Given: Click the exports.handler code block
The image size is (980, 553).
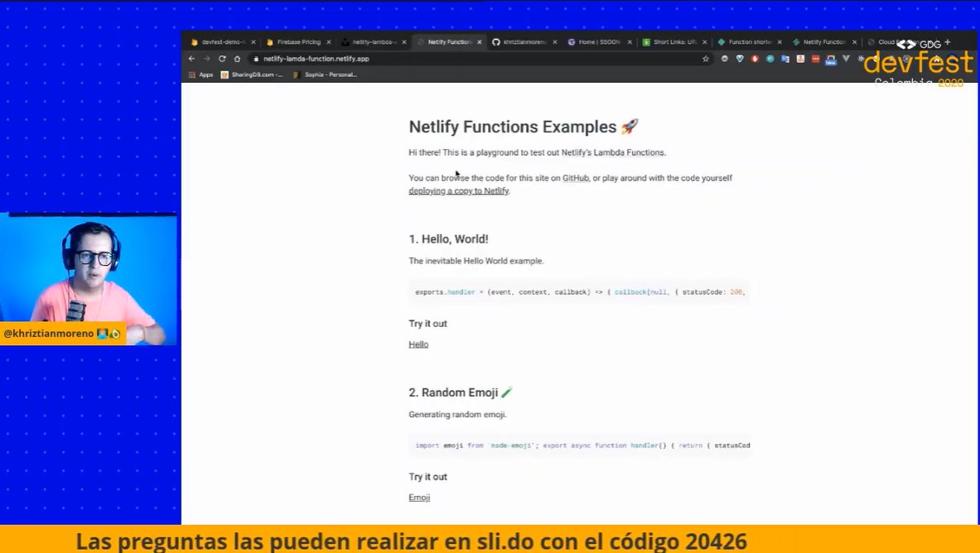Looking at the screenshot, I should [579, 291].
